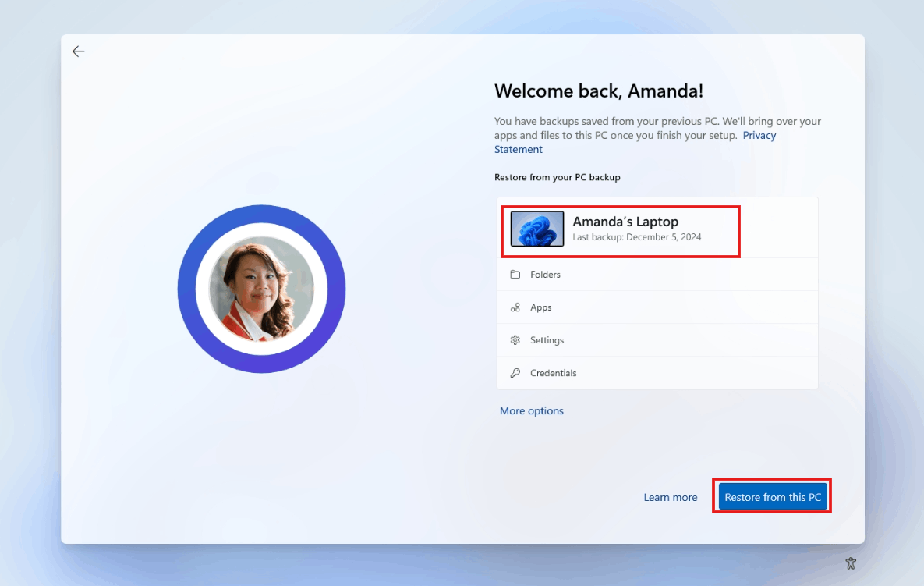The image size is (924, 586).
Task: Select the Settings row
Action: 657,340
